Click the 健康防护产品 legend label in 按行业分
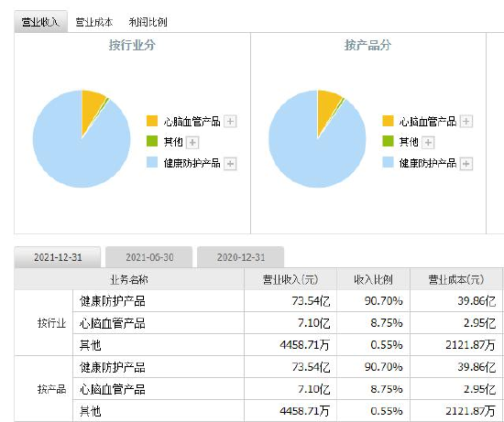Image resolution: width=504 pixels, height=422 pixels. coord(192,163)
